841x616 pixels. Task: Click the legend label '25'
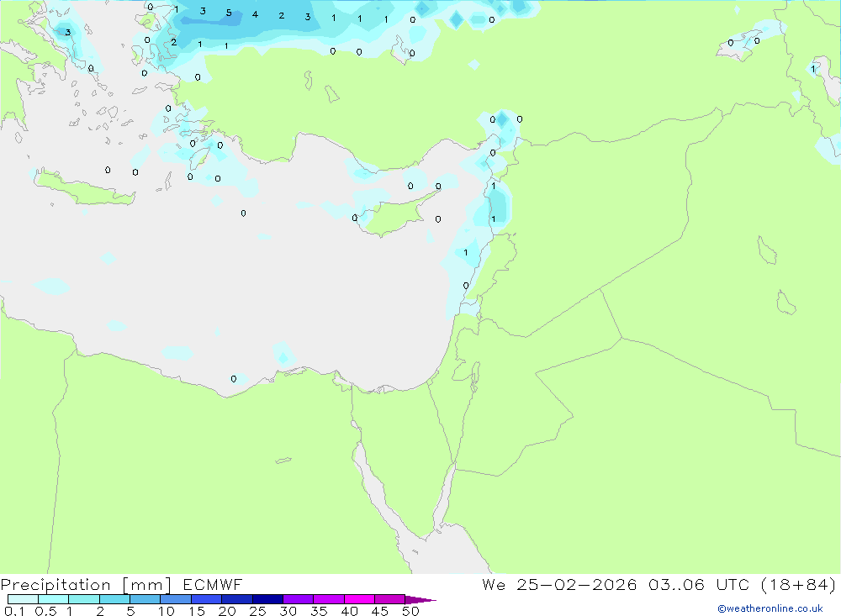(x=257, y=611)
